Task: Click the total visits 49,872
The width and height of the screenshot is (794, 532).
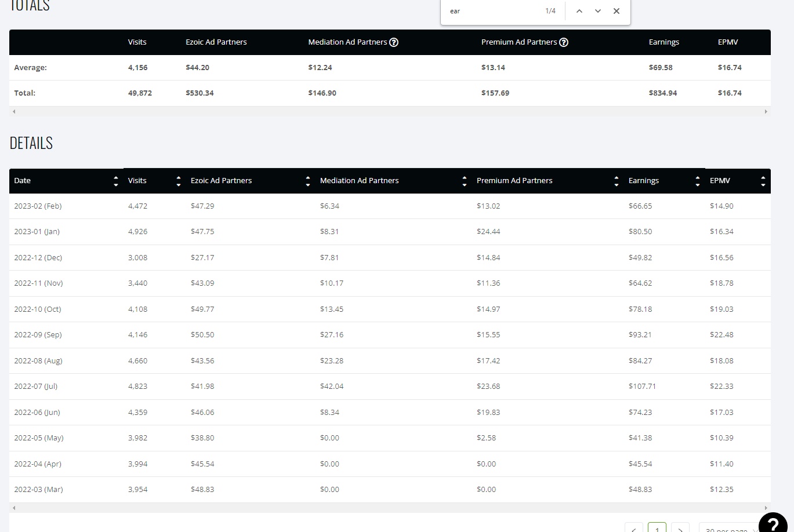Action: coord(140,93)
